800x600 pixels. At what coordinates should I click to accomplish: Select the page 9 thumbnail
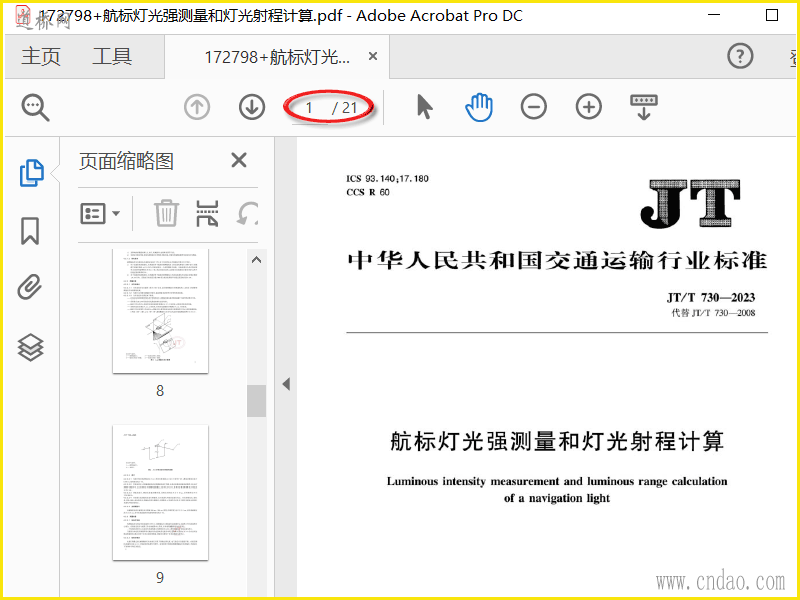160,493
